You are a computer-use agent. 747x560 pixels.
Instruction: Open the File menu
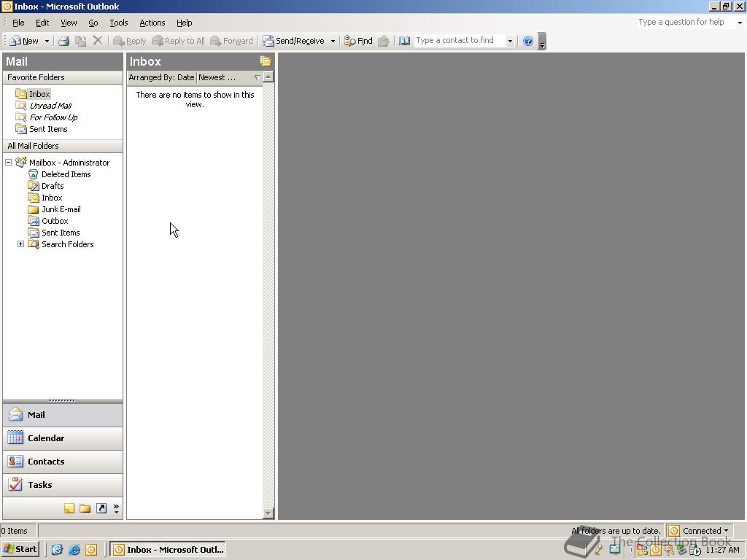pos(18,23)
